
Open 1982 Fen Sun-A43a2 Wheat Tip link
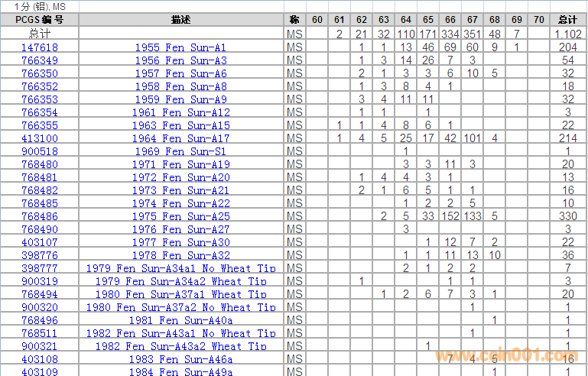(x=180, y=346)
